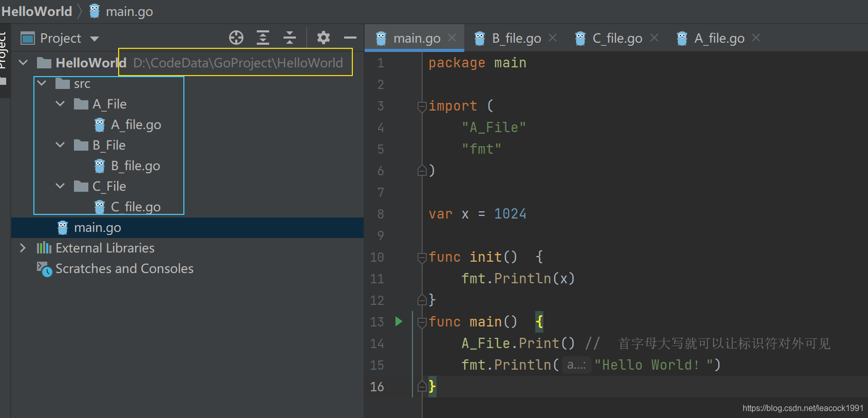Viewport: 868px width, 418px height.
Task: Click the HelloWorld root folder icon
Action: [x=44, y=63]
